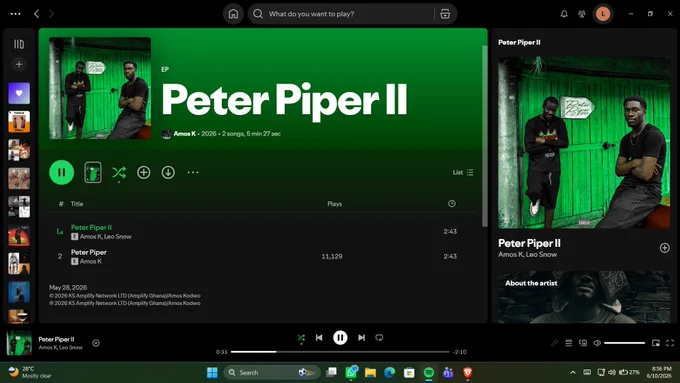
Task: Open Microsoft Edge from the taskbar
Action: pos(389,372)
